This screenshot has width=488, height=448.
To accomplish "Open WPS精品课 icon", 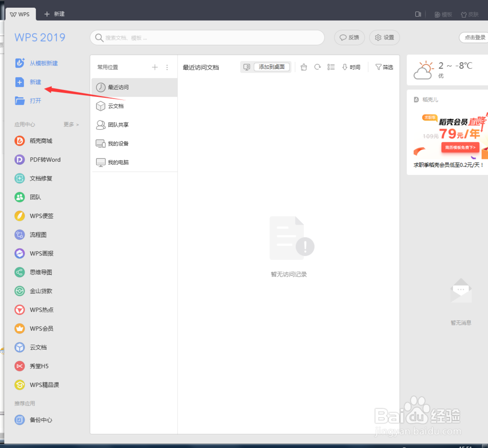I will pyautogui.click(x=20, y=385).
